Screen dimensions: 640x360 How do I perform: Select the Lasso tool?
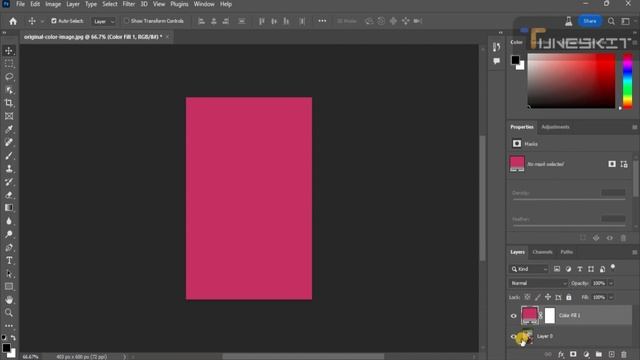[9, 77]
